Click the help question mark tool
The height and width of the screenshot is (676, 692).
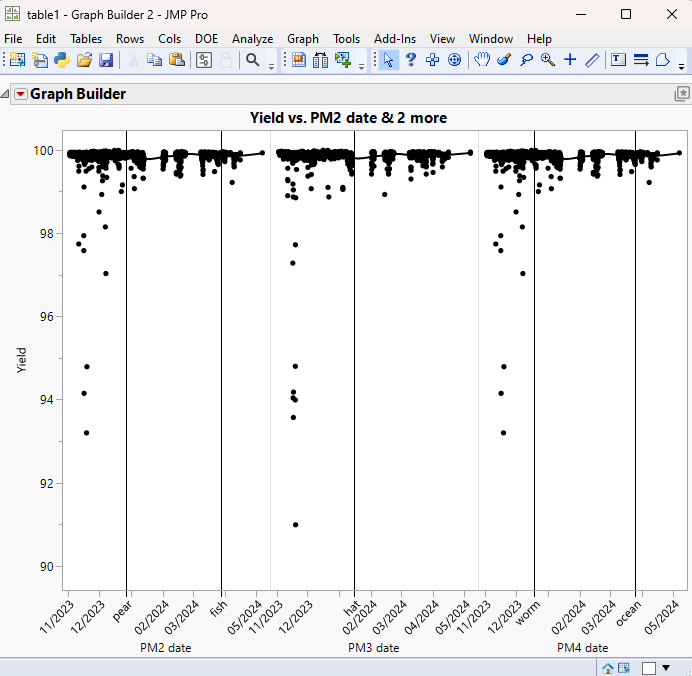click(410, 60)
